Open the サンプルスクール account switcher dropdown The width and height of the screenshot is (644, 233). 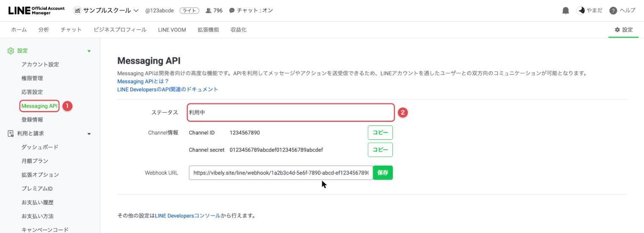click(136, 11)
